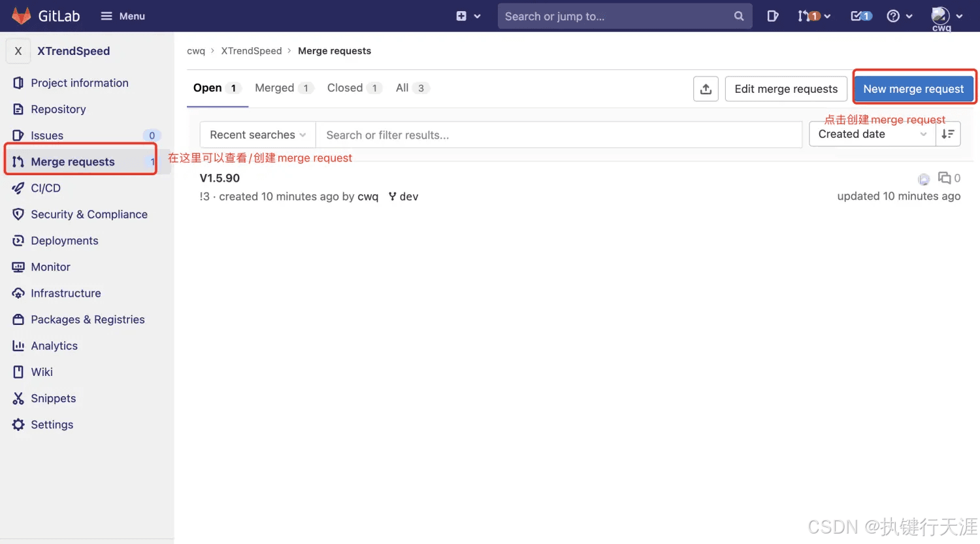Select Merge requests in sidebar

[x=73, y=161]
